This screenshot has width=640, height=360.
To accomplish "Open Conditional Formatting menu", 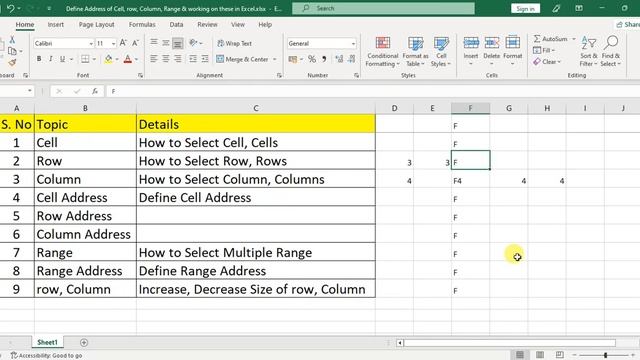I will [x=382, y=52].
